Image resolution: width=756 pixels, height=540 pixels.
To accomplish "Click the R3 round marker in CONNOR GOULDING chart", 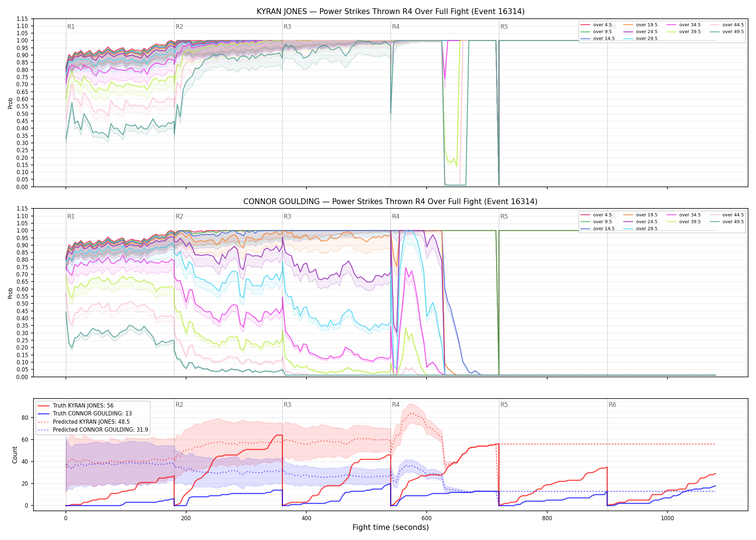I will [x=287, y=216].
